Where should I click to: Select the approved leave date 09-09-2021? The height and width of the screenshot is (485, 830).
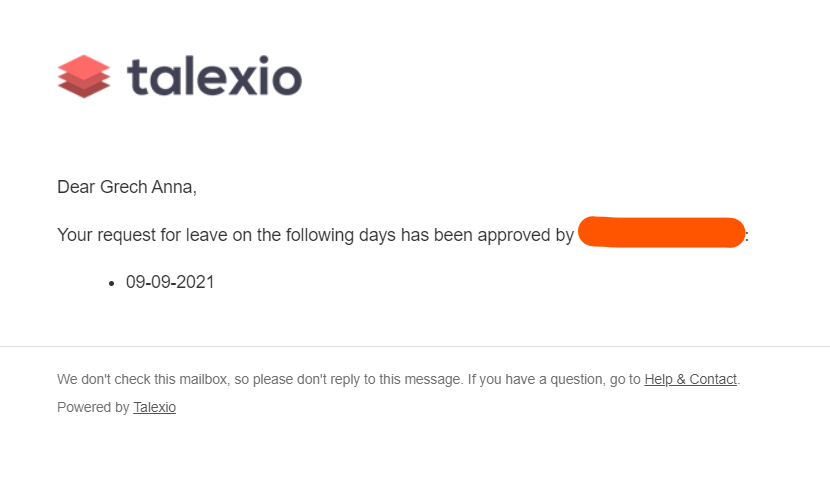point(170,282)
